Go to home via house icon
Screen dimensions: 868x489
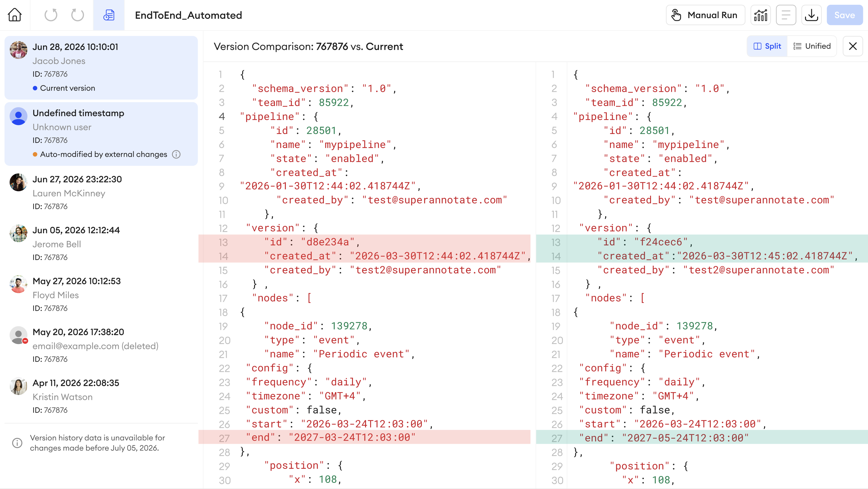[x=15, y=15]
